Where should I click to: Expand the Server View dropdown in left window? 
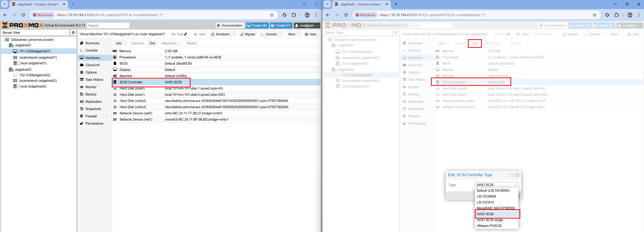[x=66, y=32]
